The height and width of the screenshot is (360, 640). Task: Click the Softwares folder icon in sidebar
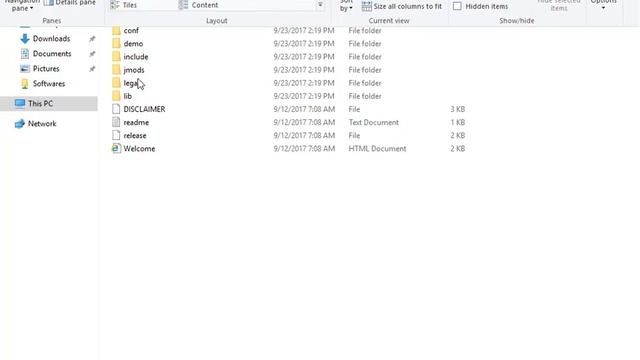click(25, 84)
